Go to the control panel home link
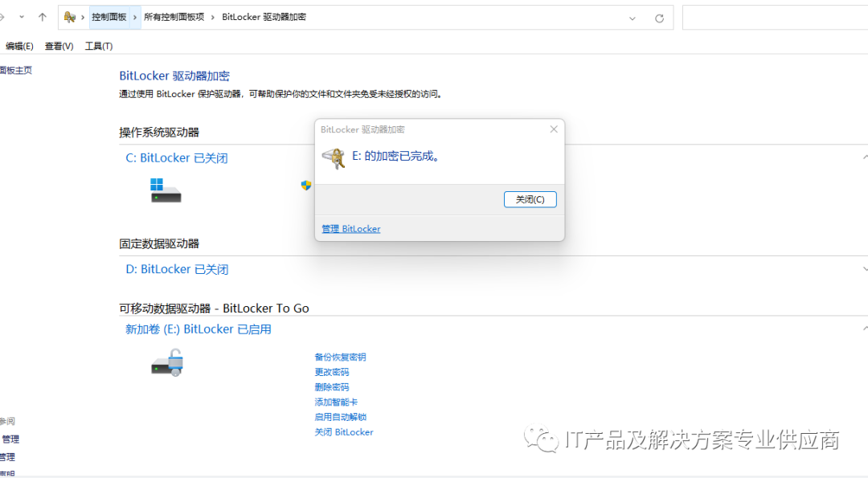 [15, 70]
